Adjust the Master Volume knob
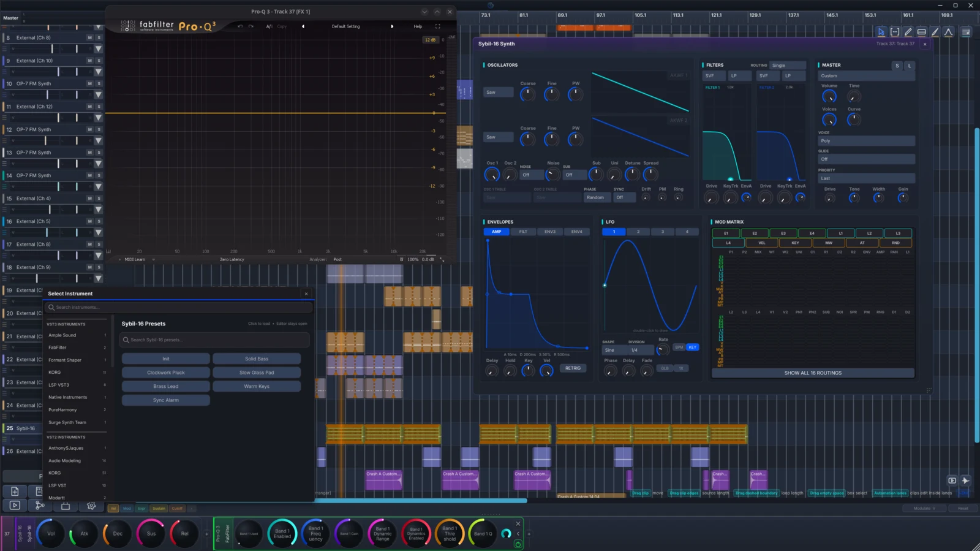This screenshot has width=980, height=551. (829, 96)
